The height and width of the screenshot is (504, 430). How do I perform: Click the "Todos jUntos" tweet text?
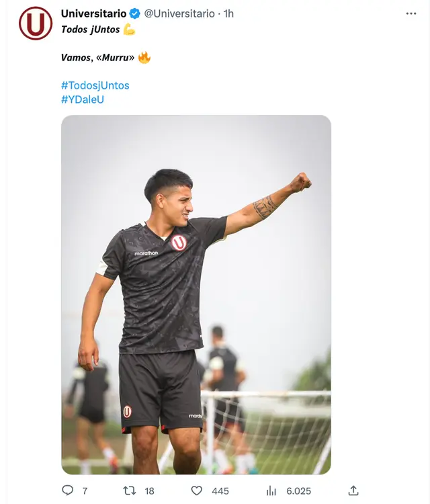pyautogui.click(x=91, y=30)
